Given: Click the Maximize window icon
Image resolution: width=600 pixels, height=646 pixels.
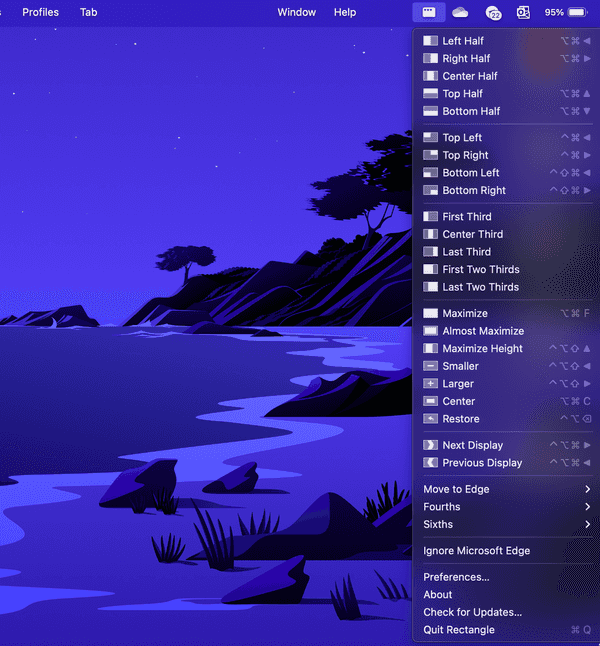Looking at the screenshot, I should 431,314.
